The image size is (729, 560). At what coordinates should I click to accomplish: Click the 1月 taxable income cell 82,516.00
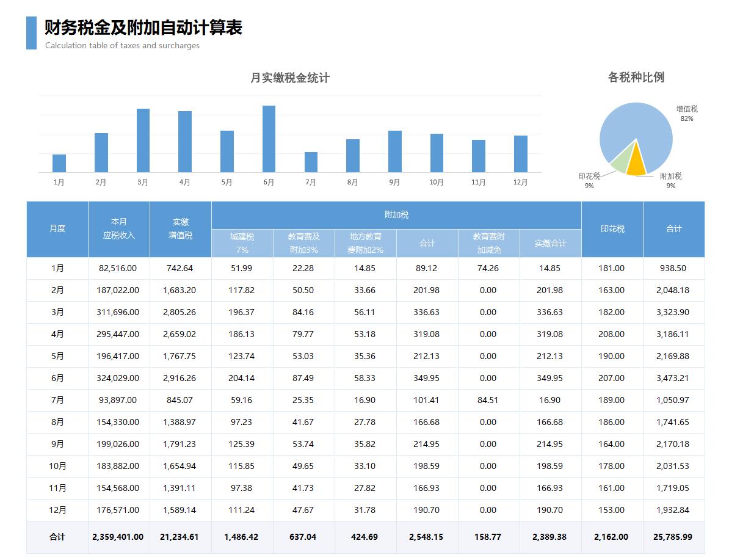tap(118, 268)
